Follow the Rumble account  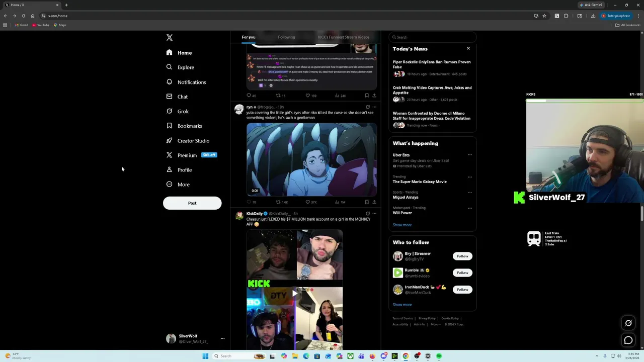[462, 273]
